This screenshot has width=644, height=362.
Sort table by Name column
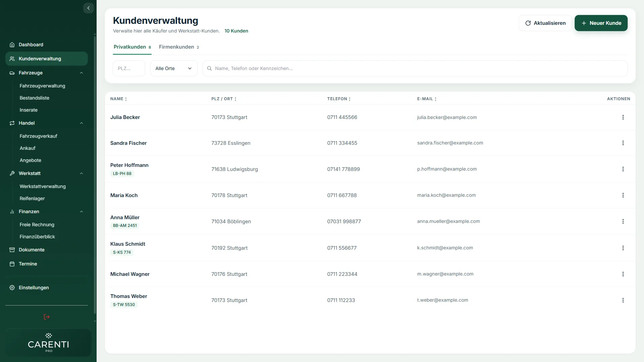[119, 99]
